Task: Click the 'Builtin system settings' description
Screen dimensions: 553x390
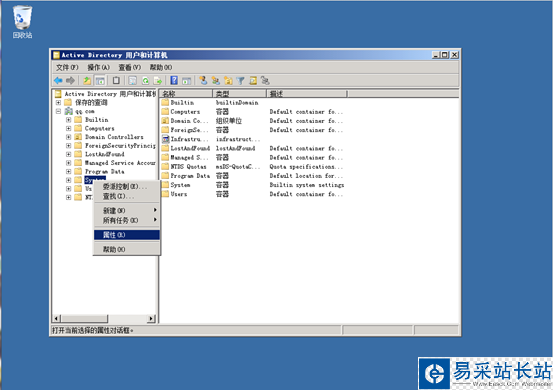Action: pyautogui.click(x=307, y=185)
